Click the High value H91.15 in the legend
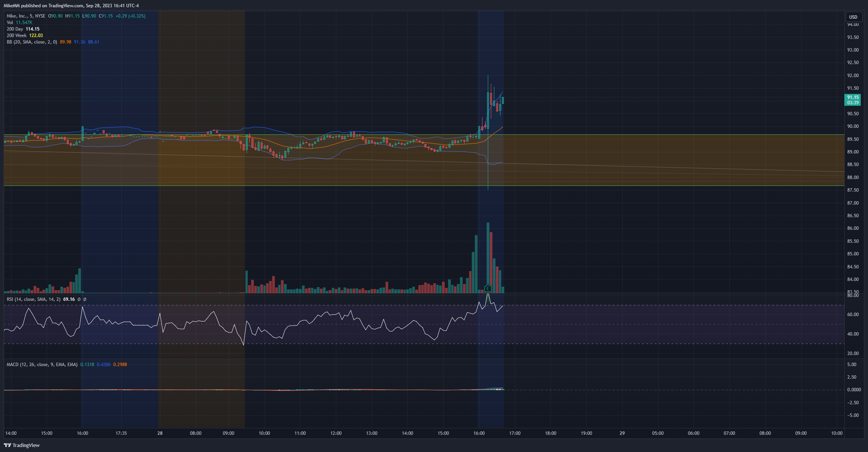Screen dimensions: 868x452 tap(73, 16)
